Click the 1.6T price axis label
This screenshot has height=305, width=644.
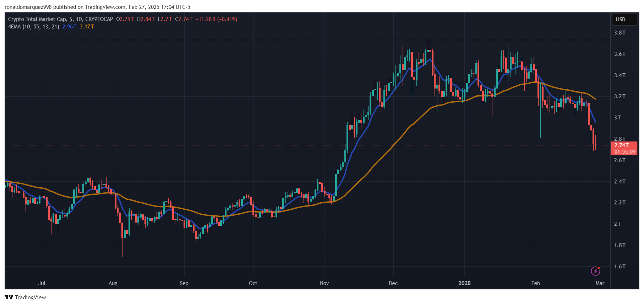[x=620, y=267]
